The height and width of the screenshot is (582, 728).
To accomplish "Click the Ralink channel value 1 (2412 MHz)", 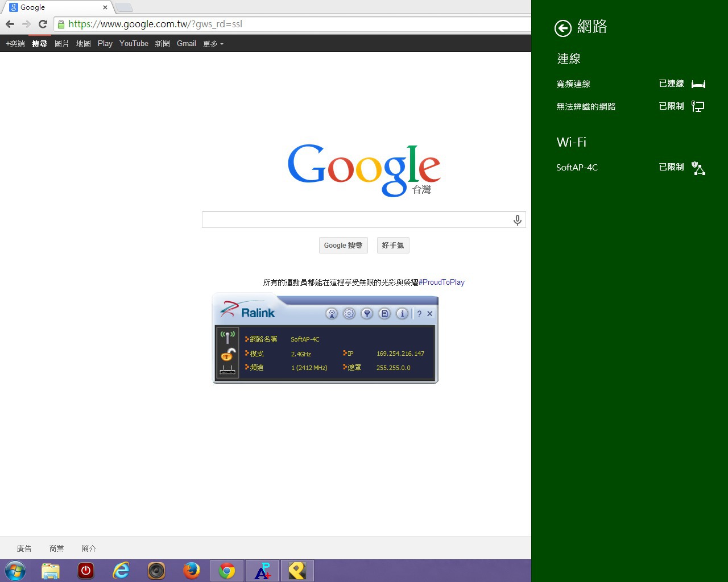I will click(x=309, y=368).
